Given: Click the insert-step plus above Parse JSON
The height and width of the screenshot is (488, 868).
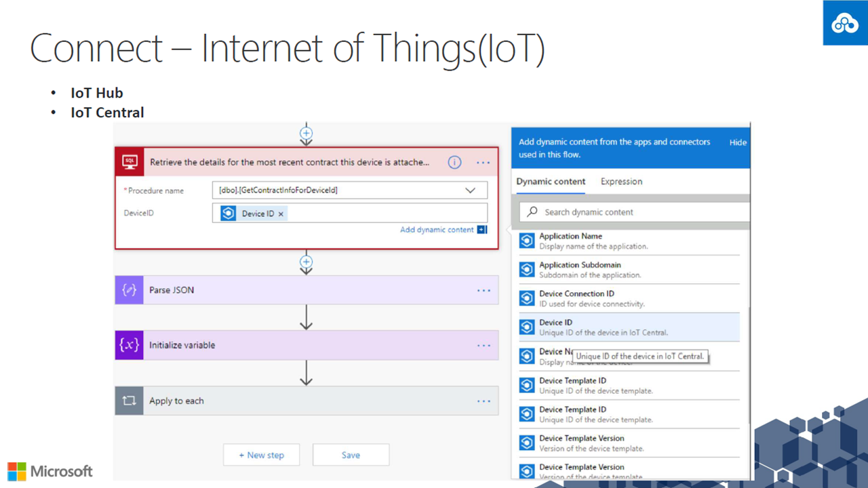Looking at the screenshot, I should point(307,262).
